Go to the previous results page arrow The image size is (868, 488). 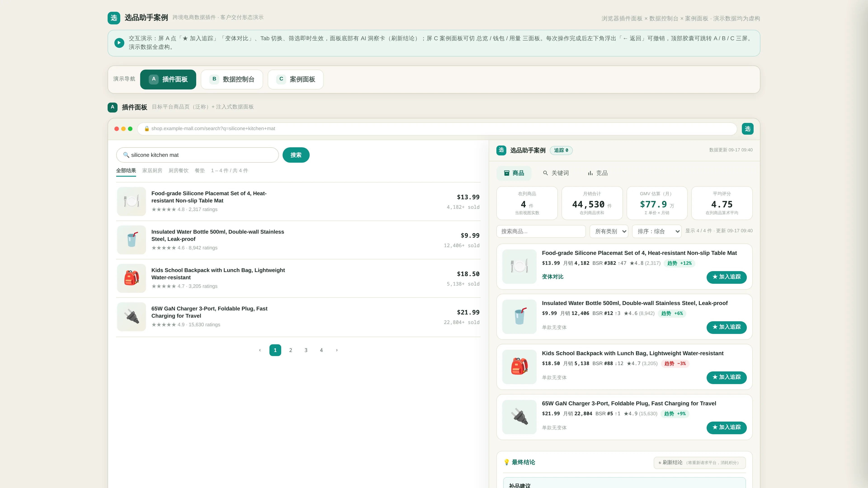click(260, 350)
